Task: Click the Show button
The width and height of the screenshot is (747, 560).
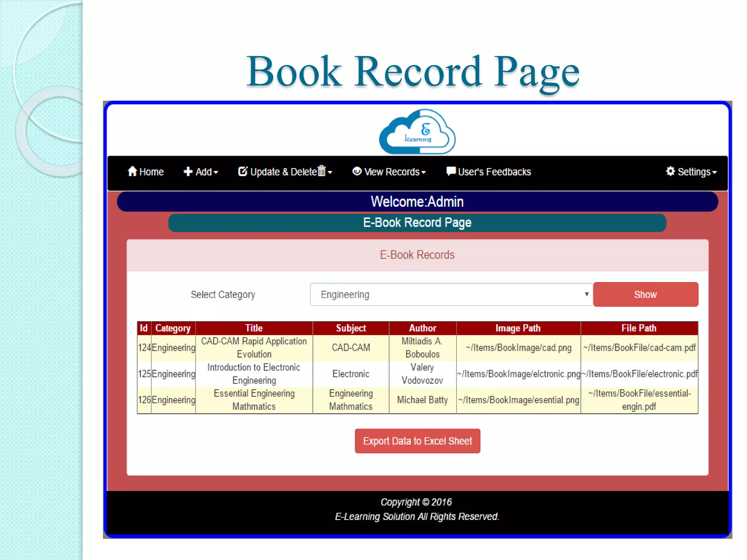Action: 646,294
